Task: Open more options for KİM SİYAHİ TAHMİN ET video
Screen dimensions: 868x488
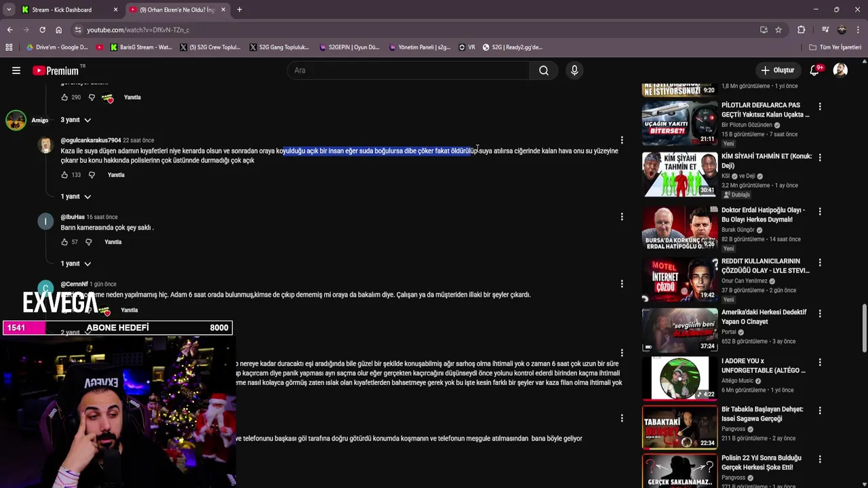Action: (x=820, y=157)
